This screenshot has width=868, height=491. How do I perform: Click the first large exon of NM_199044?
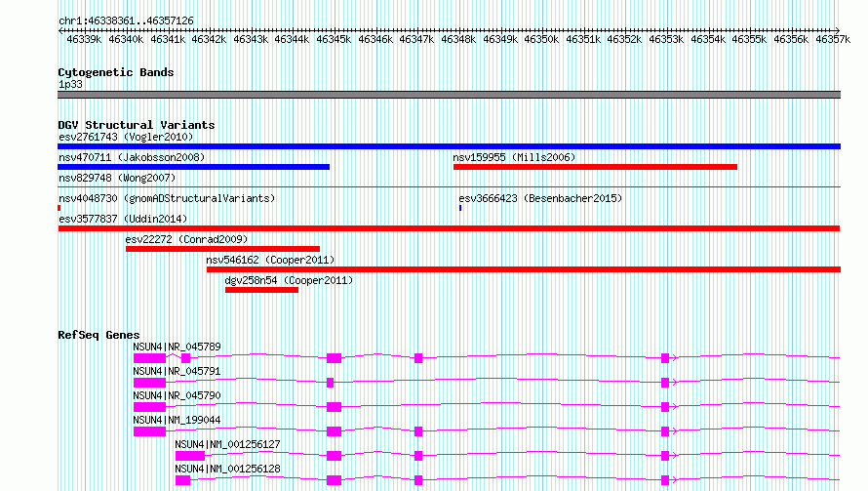pos(149,431)
